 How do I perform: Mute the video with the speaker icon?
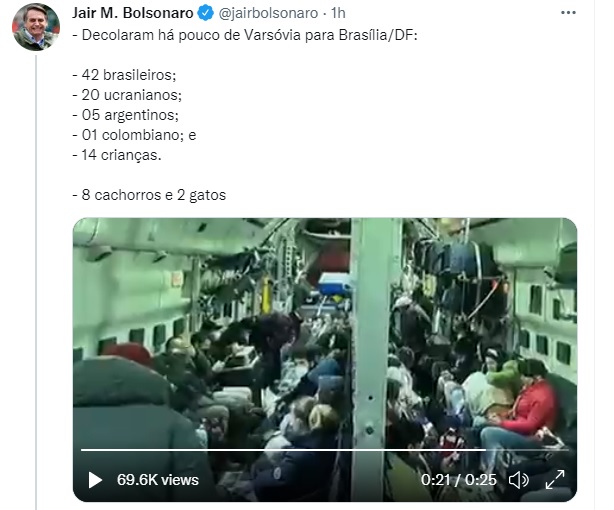coord(518,480)
